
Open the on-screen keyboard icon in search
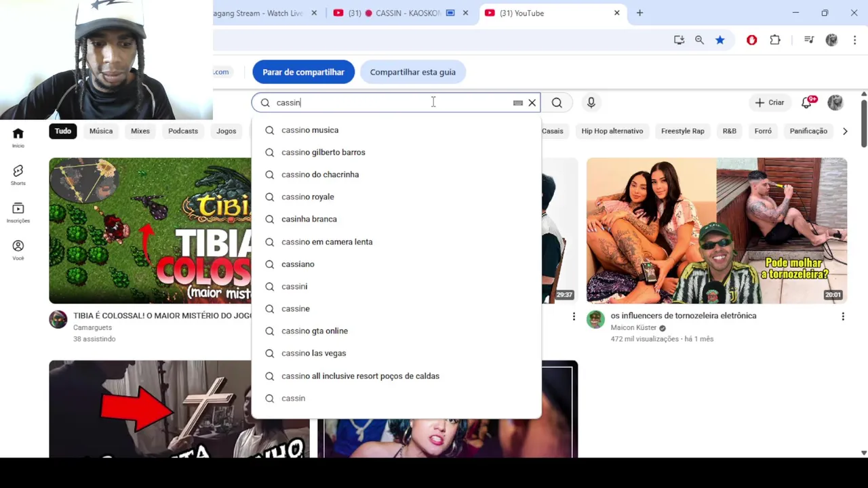point(518,103)
